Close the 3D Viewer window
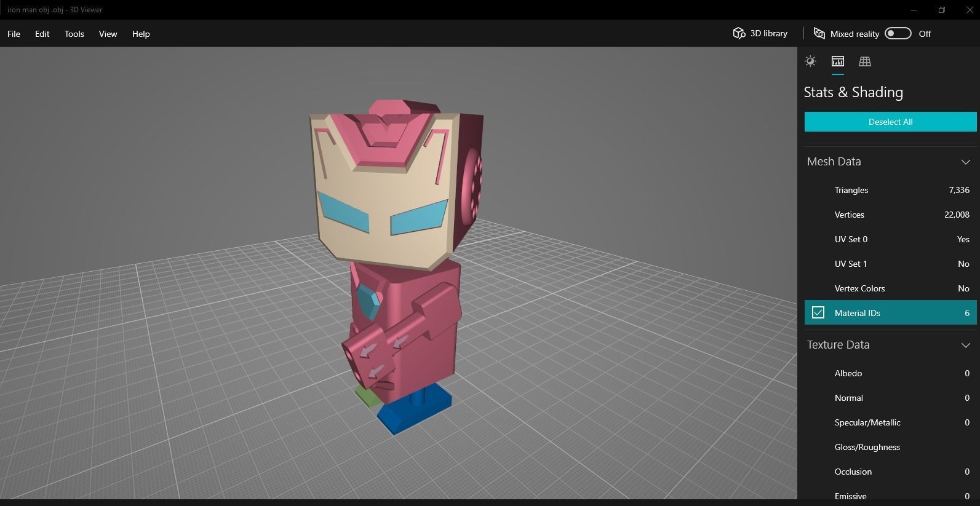980x506 pixels. click(969, 10)
